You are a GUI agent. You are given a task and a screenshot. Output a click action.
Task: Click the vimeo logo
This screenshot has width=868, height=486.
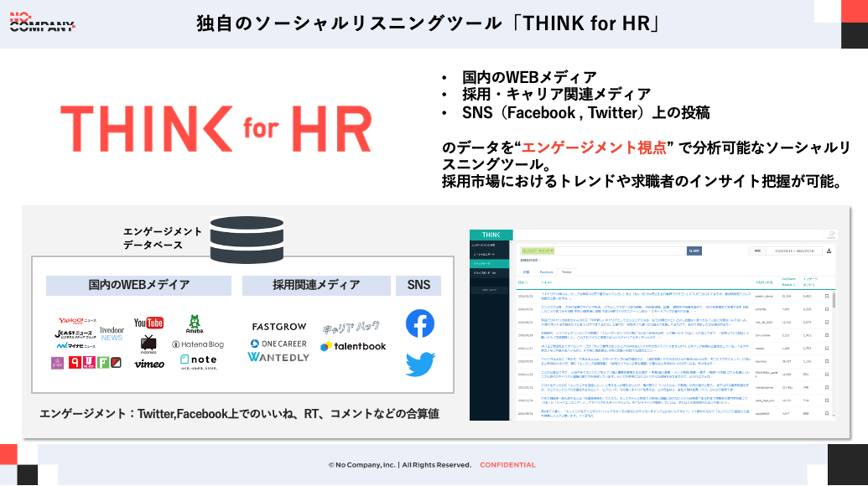click(149, 364)
